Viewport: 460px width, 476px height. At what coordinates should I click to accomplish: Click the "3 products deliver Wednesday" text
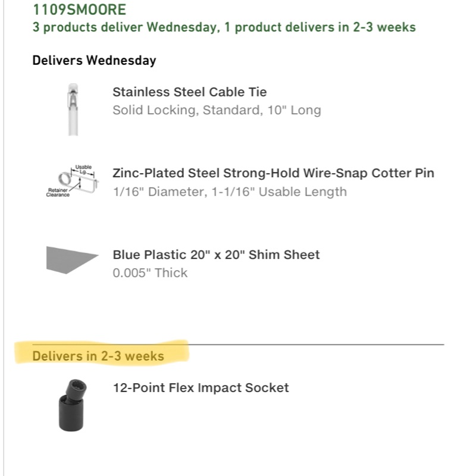[x=125, y=27]
